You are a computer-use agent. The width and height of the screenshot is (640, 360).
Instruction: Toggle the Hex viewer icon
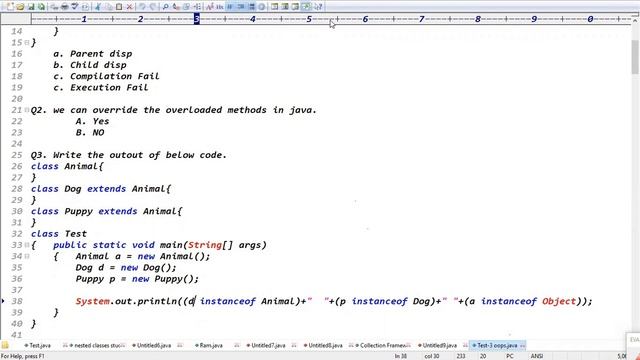click(x=220, y=7)
